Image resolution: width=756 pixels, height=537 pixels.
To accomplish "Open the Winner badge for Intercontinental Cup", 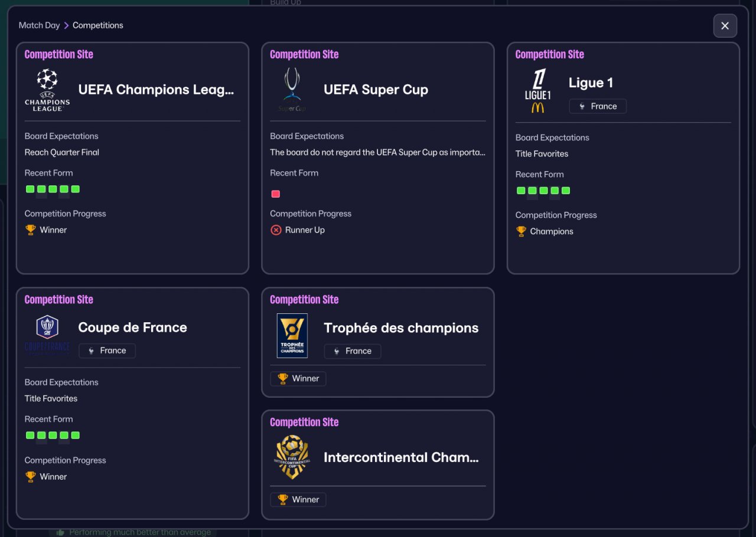I will pyautogui.click(x=298, y=500).
